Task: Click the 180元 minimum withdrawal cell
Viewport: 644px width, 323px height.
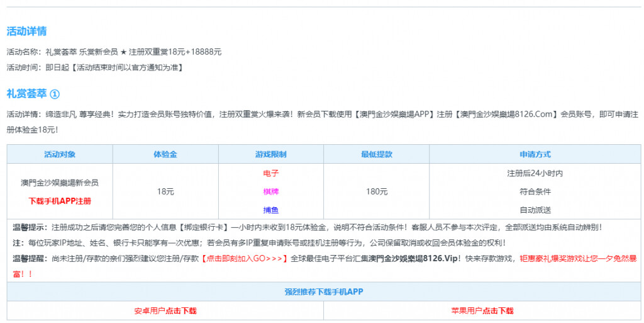Action: coord(377,191)
